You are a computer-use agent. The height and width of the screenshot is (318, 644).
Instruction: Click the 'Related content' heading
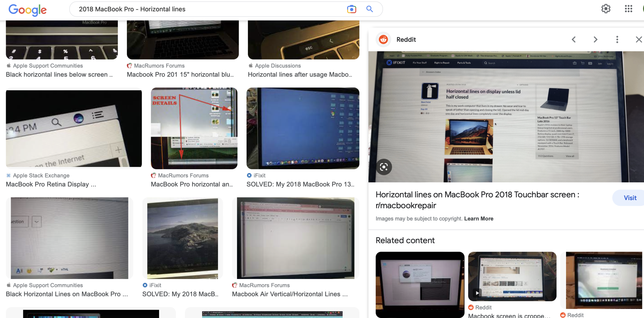click(x=405, y=240)
